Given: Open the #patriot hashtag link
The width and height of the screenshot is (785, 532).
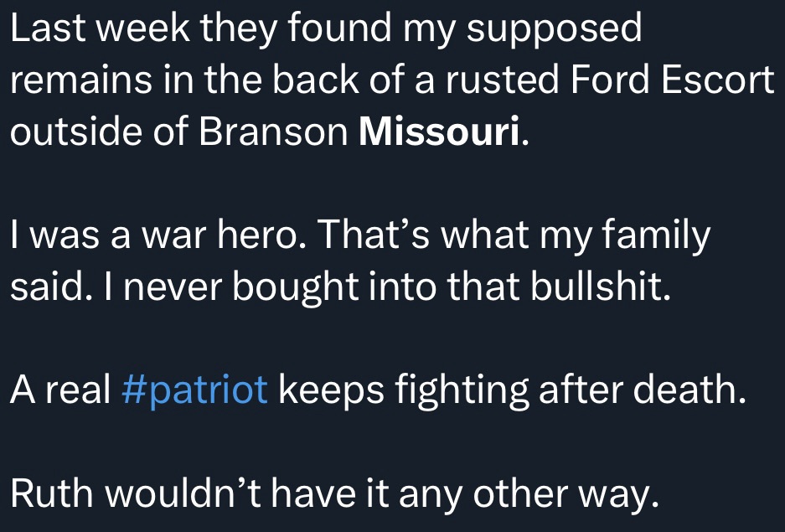Looking at the screenshot, I should (195, 390).
